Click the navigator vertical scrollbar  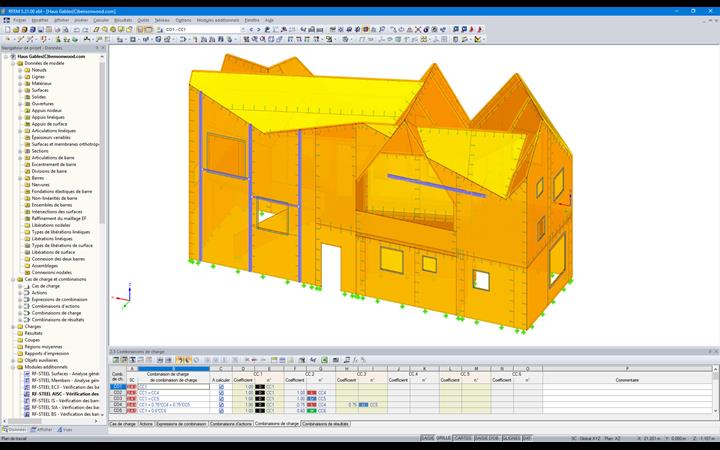click(102, 142)
